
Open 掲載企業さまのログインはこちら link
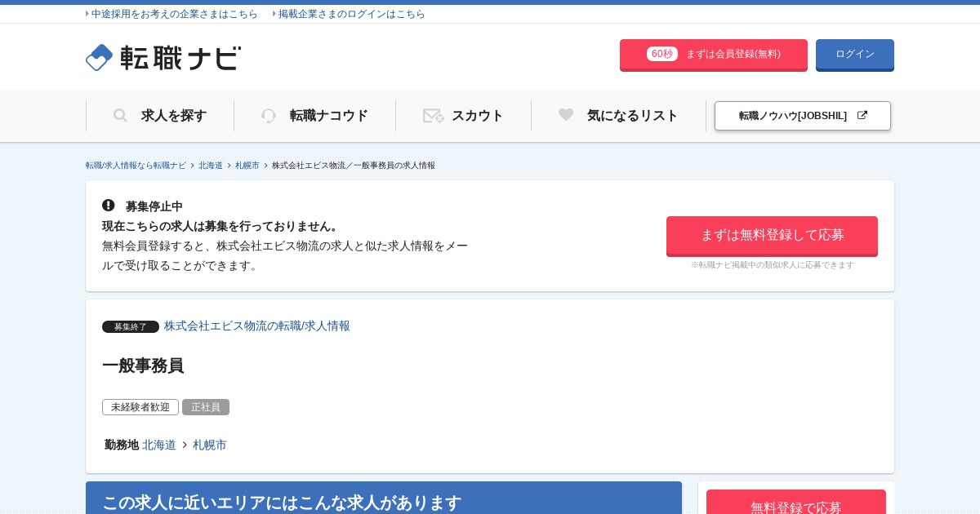[x=351, y=14]
